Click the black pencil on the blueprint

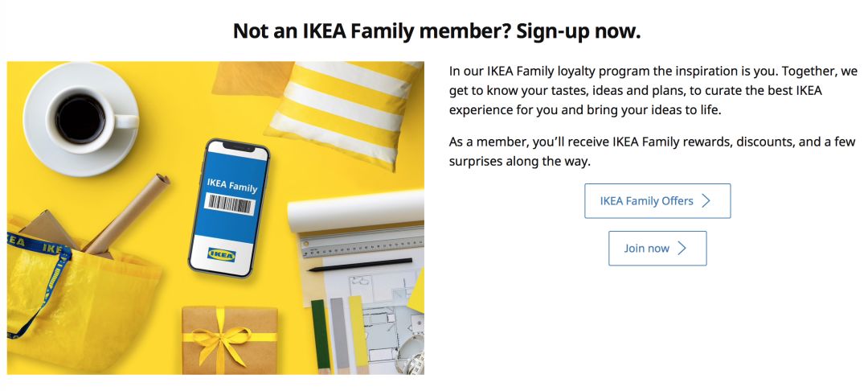coord(358,265)
